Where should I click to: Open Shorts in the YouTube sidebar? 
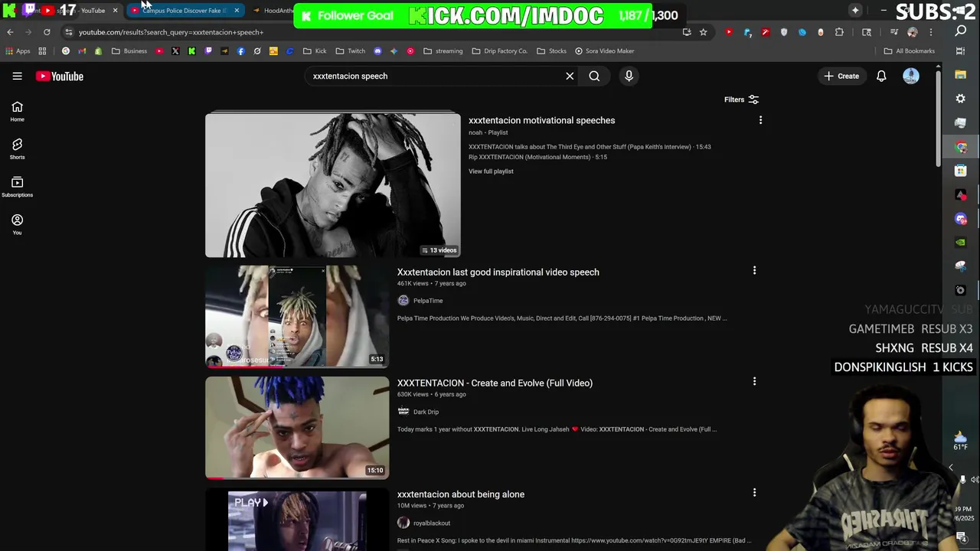[x=17, y=149]
